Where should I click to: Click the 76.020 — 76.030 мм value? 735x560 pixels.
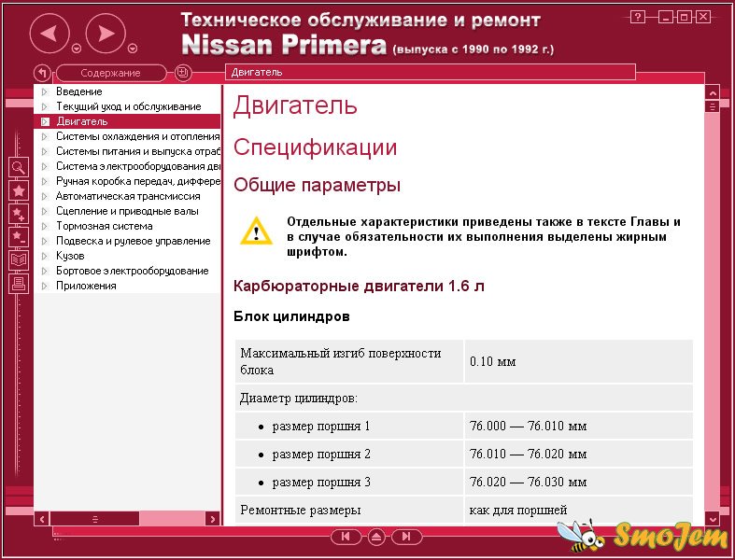point(528,483)
